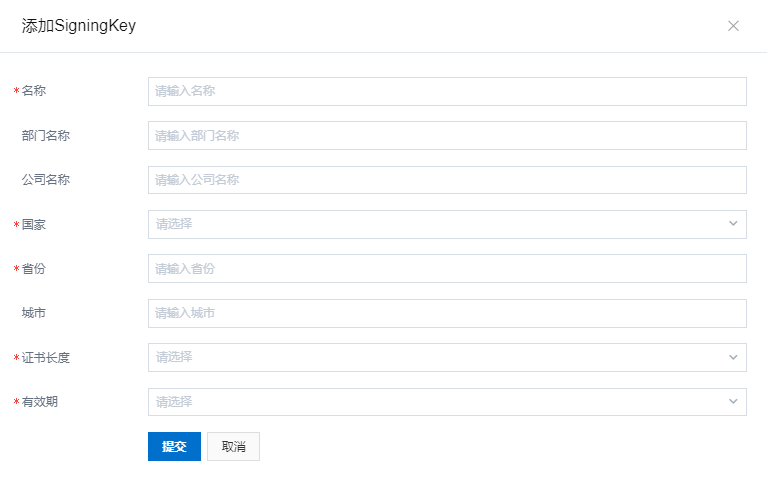The image size is (767, 479).
Task: Click the 省份 field label
Action: (34, 269)
